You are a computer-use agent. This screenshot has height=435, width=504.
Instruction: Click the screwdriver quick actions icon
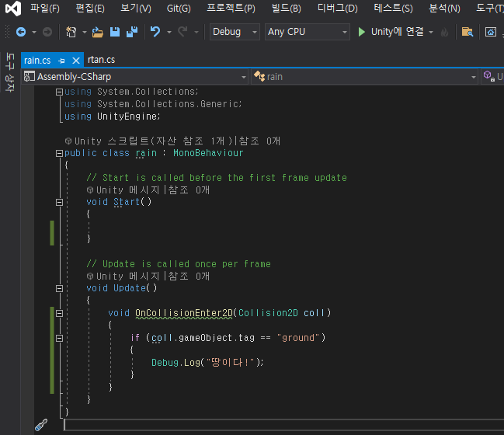click(x=41, y=425)
